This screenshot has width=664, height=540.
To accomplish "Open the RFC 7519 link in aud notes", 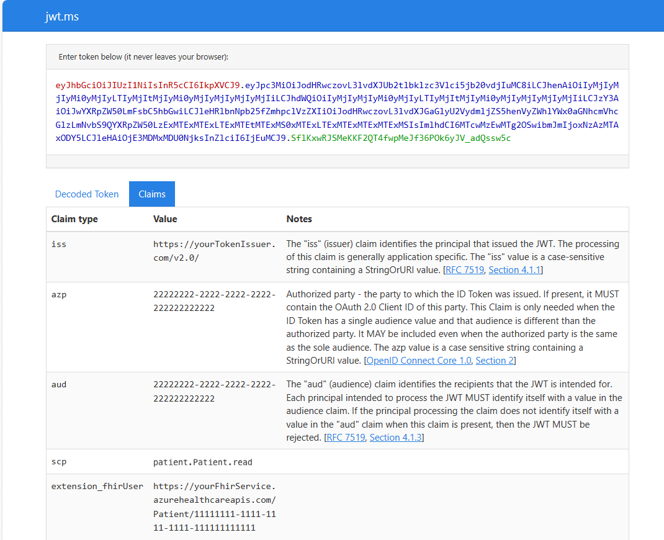I will click(x=346, y=438).
